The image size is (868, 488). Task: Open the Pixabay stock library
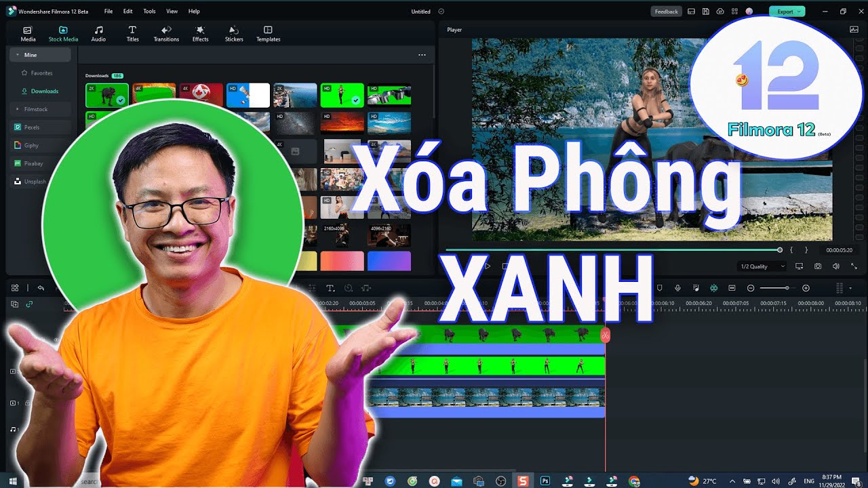pyautogui.click(x=40, y=163)
